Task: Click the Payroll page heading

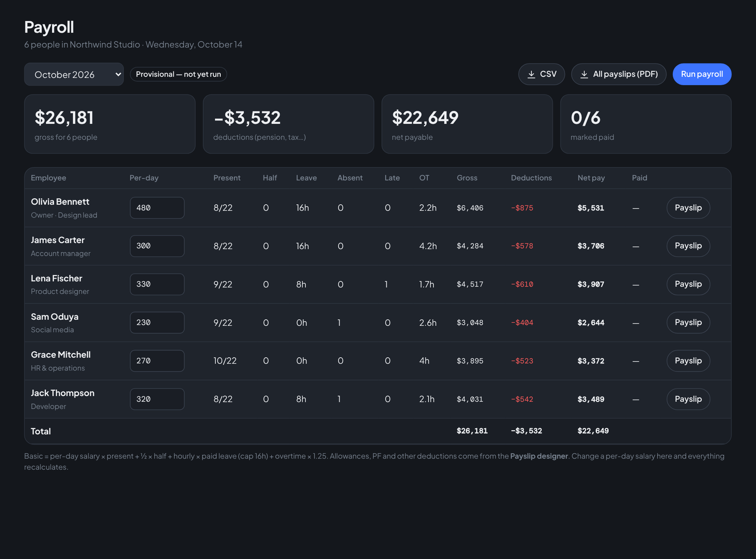Action: click(49, 27)
